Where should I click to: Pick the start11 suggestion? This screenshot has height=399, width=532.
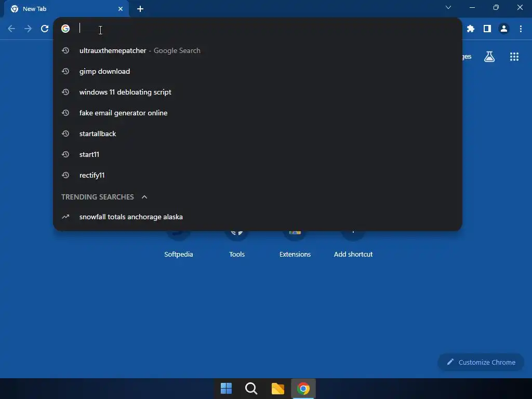258,154
